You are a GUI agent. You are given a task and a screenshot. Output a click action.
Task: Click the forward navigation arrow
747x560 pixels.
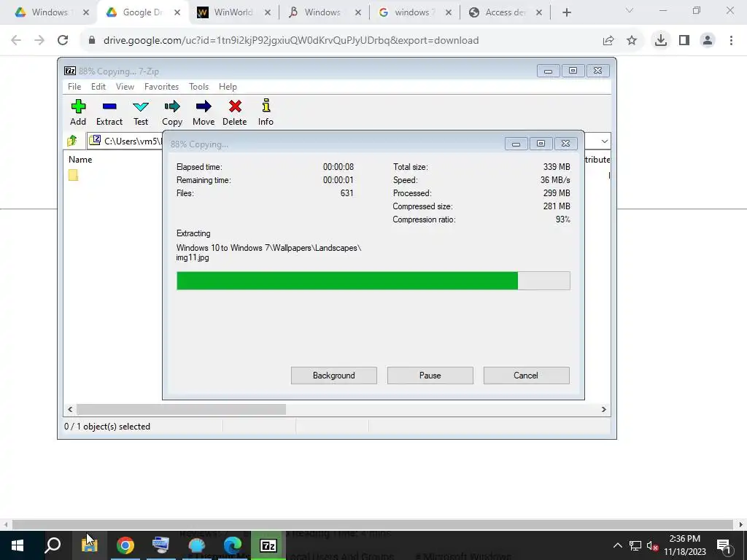coord(39,41)
